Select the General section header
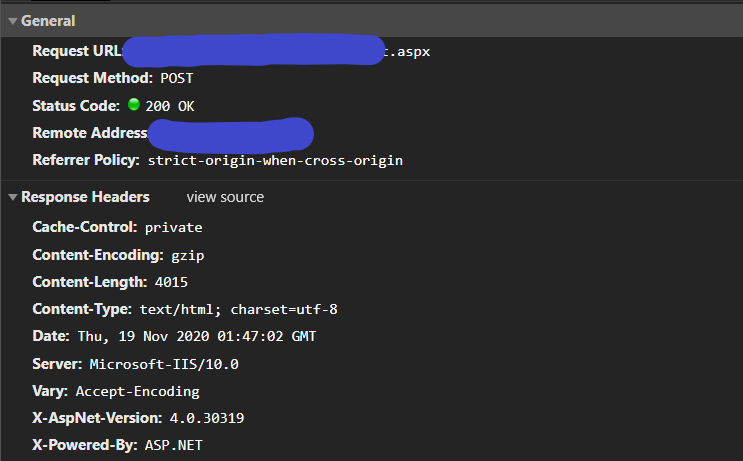743x461 pixels. (x=48, y=21)
